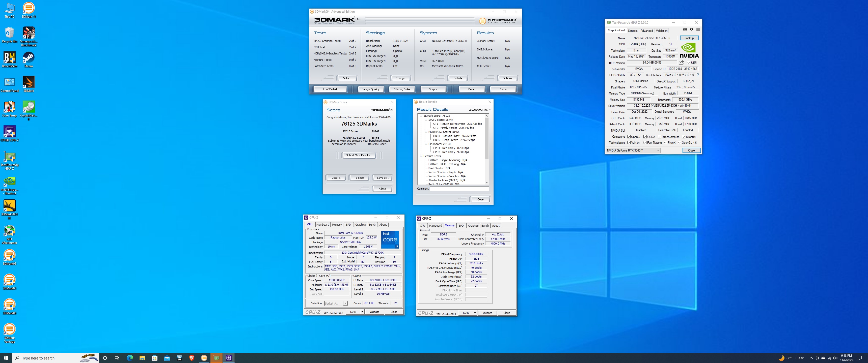Open Microsoft Store from the taskbar
The width and height of the screenshot is (868, 363).
pos(155,358)
